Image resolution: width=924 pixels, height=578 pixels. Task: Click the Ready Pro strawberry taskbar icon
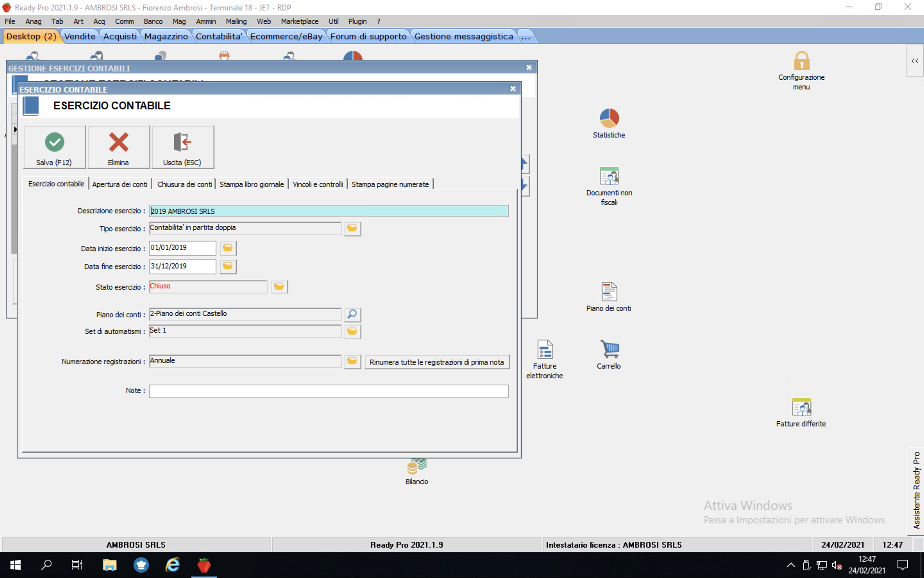click(x=204, y=565)
